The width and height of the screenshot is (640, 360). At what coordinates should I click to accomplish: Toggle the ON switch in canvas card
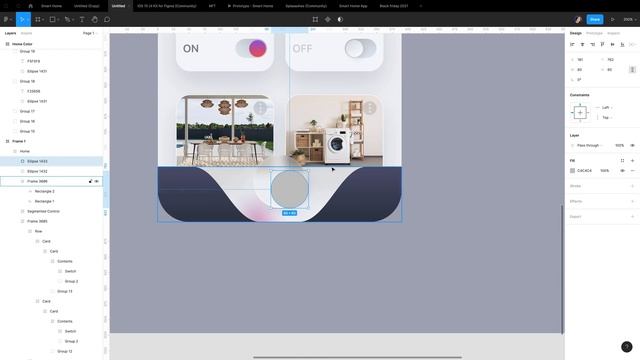click(251, 48)
